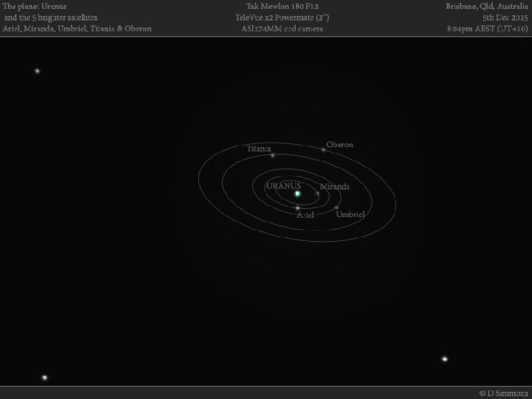Click the © D Simmons copyright text
This screenshot has width=532, height=399.
504,393
